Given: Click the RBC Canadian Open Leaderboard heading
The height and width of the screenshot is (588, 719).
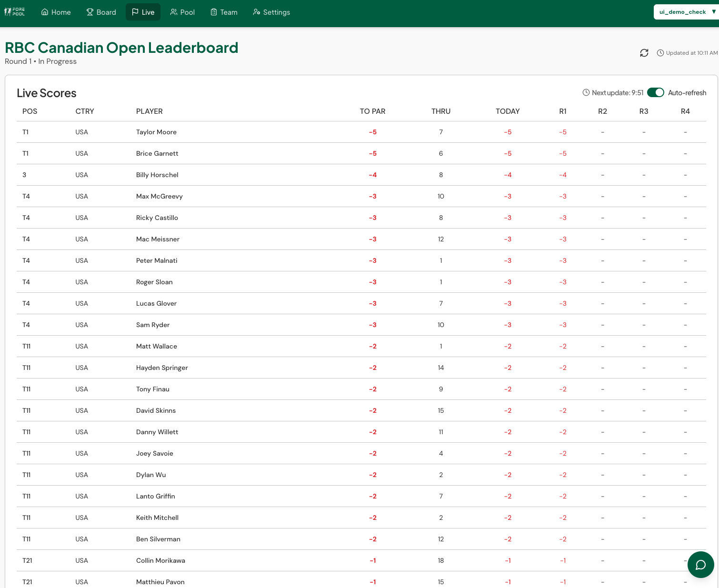Looking at the screenshot, I should click(x=121, y=48).
